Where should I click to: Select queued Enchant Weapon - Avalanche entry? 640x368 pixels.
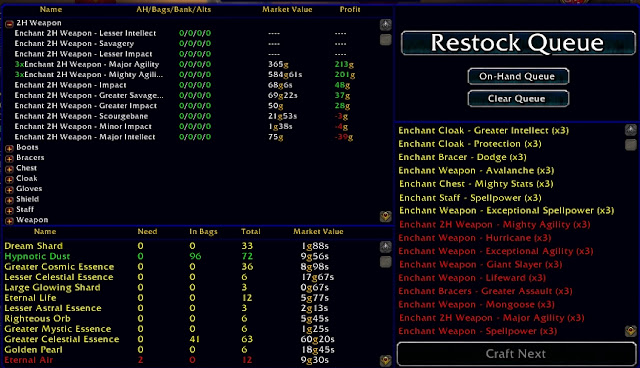(x=476, y=171)
